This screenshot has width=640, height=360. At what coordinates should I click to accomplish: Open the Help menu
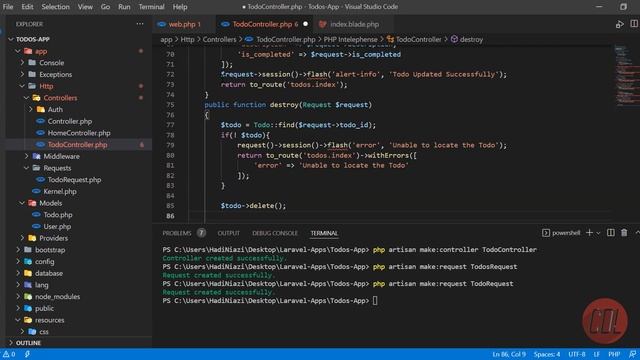click(x=180, y=7)
